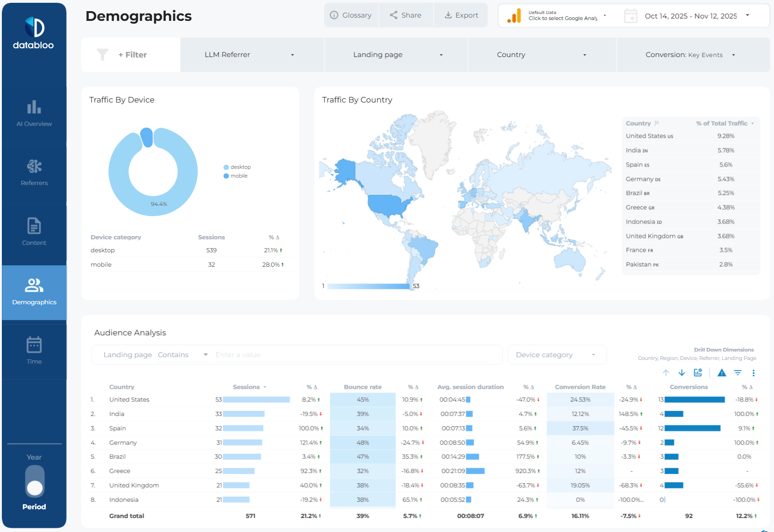
Task: Open the three-dot more options menu
Action: coord(753,373)
